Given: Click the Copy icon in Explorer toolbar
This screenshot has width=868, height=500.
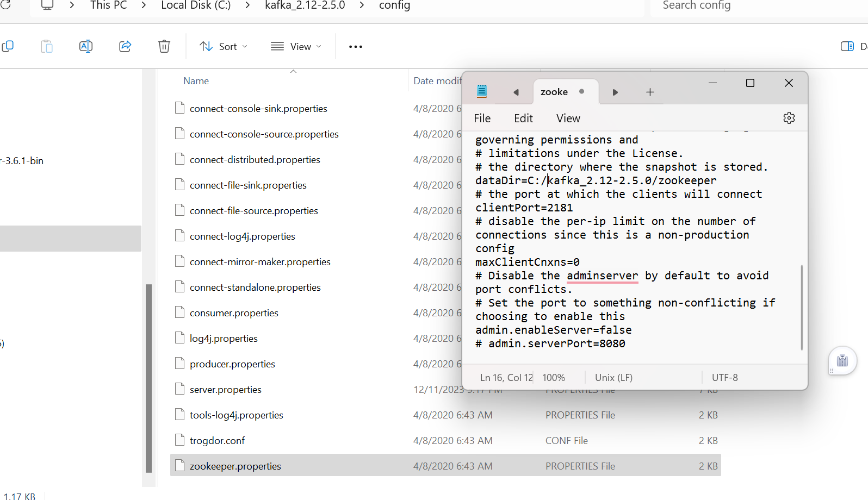Looking at the screenshot, I should pyautogui.click(x=8, y=47).
